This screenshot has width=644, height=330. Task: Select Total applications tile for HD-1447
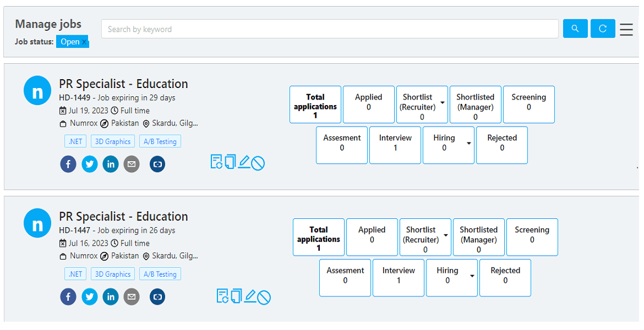318,237
